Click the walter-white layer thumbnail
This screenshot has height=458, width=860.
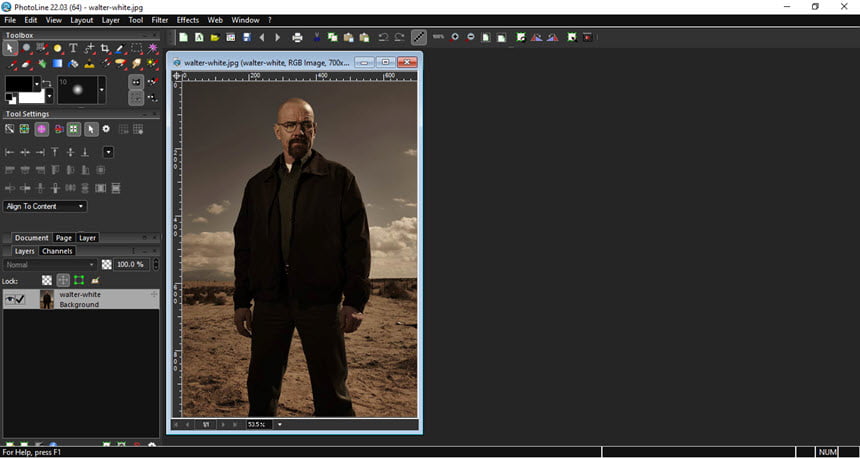point(47,299)
